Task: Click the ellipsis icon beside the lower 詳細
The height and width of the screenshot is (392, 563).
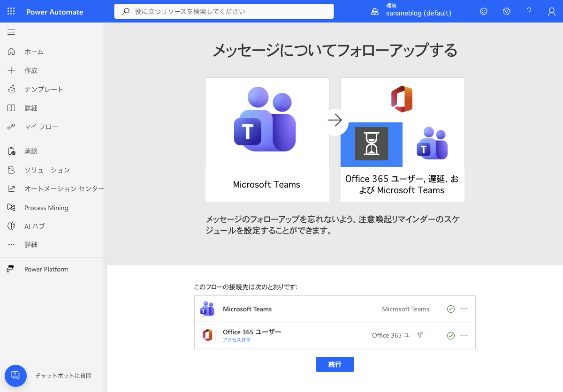Action: 11,245
